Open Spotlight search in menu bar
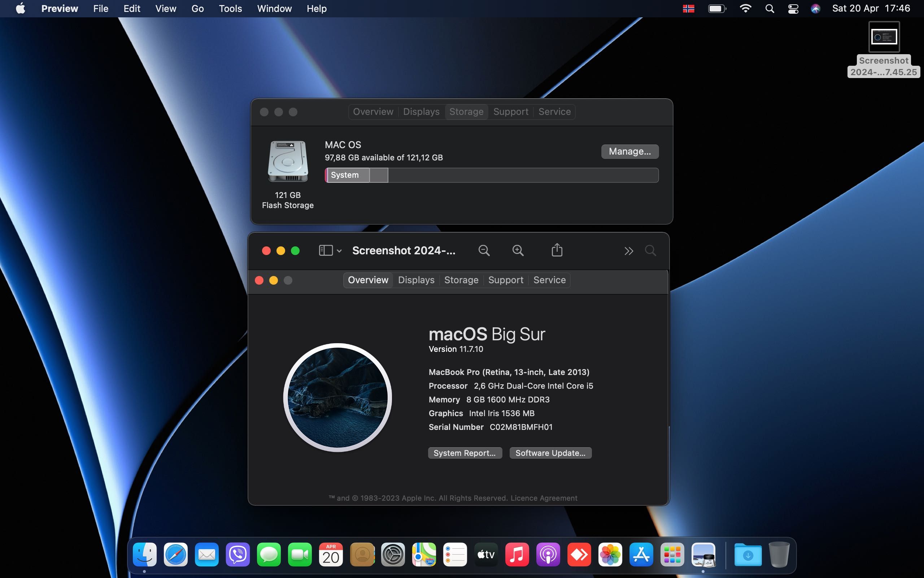Image resolution: width=924 pixels, height=578 pixels. 770,8
